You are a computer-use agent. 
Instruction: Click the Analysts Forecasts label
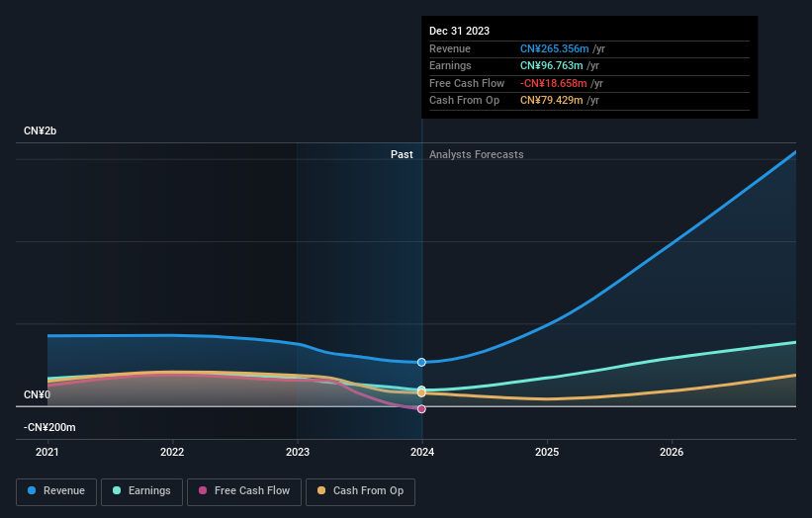pyautogui.click(x=477, y=154)
